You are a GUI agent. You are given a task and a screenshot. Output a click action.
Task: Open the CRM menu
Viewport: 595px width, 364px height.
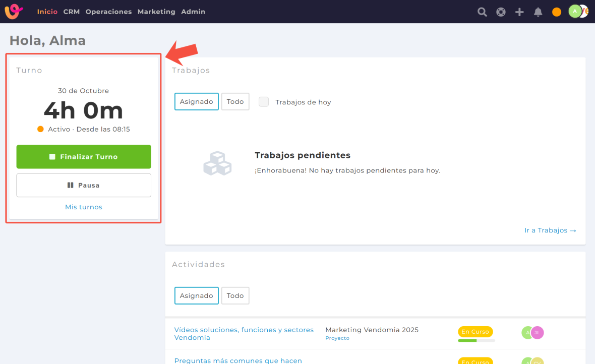[72, 12]
